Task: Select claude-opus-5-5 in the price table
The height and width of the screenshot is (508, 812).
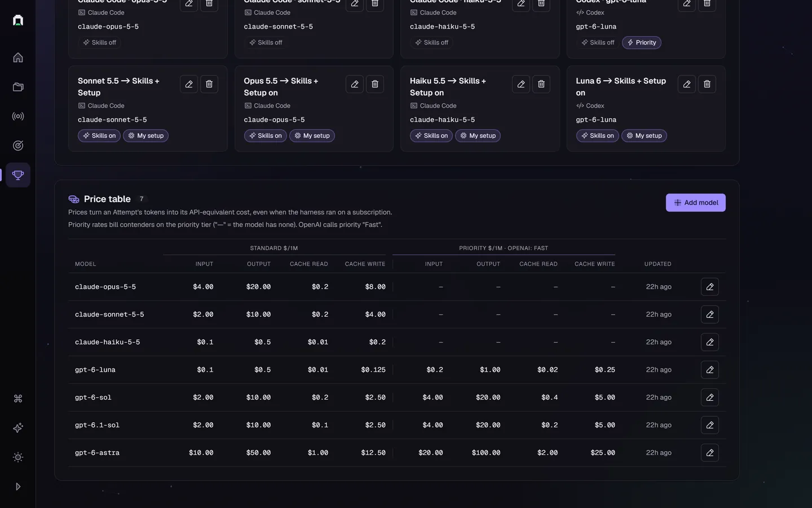Action: click(x=105, y=287)
